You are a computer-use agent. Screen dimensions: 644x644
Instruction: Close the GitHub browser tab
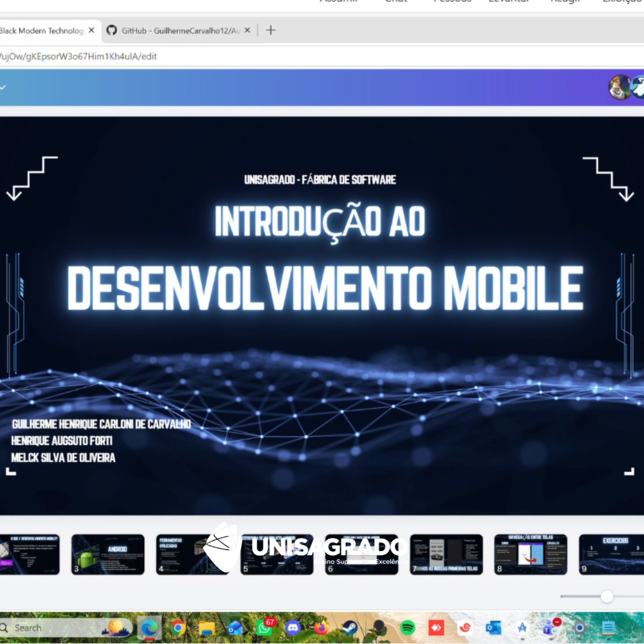[247, 30]
